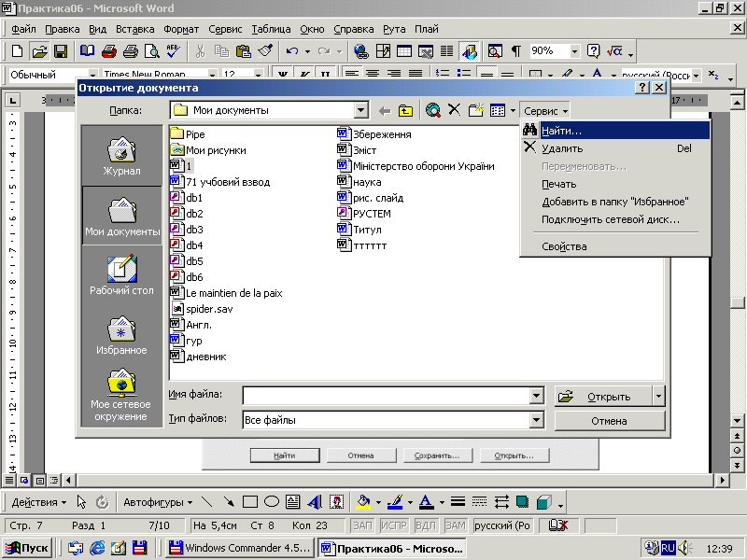Select the Pipe folder in file list
Screen dimensions: 747x560
pos(188,134)
